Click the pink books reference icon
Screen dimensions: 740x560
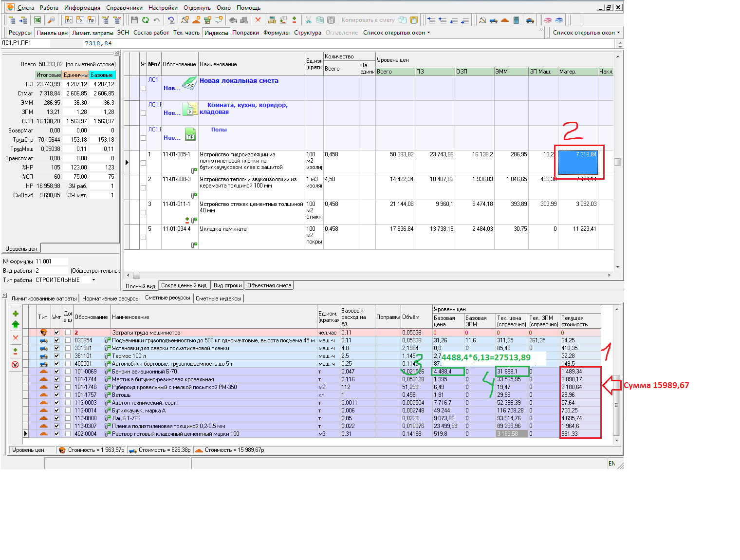pyautogui.click(x=548, y=20)
